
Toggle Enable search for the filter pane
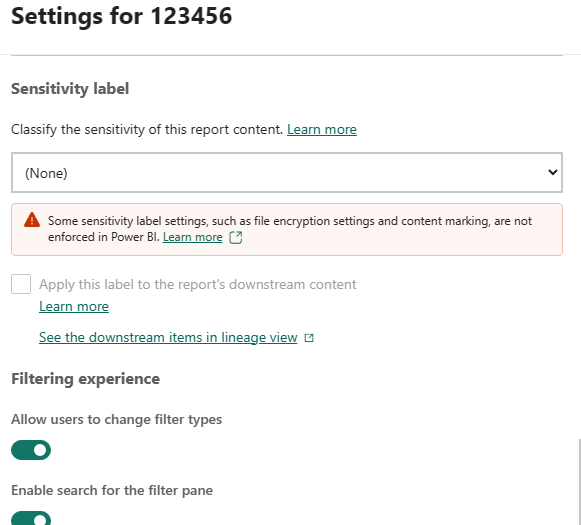click(31, 518)
